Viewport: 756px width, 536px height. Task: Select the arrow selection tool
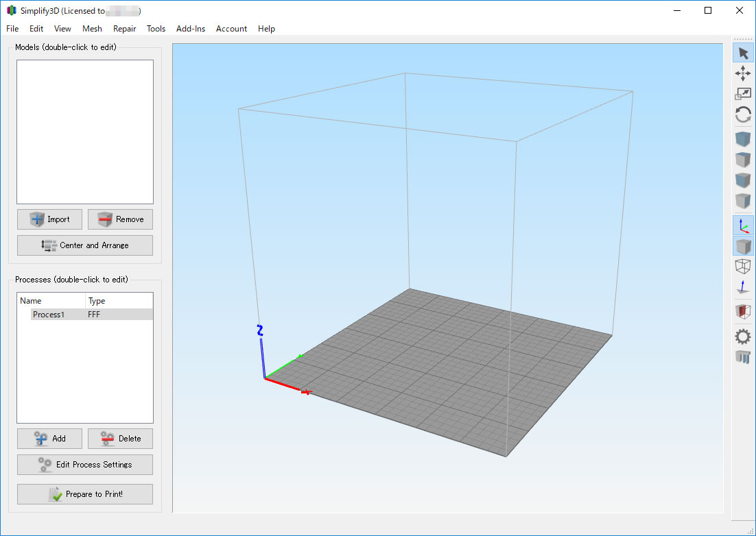tap(743, 53)
